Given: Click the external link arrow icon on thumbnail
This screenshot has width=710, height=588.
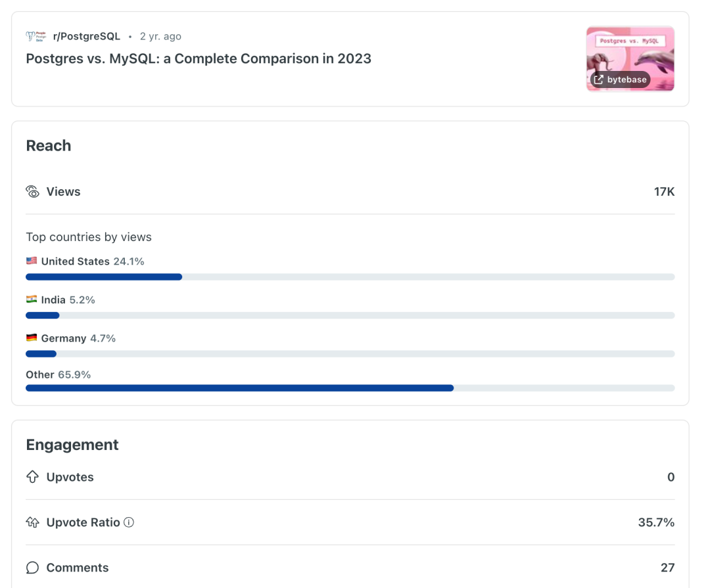Looking at the screenshot, I should coord(599,79).
